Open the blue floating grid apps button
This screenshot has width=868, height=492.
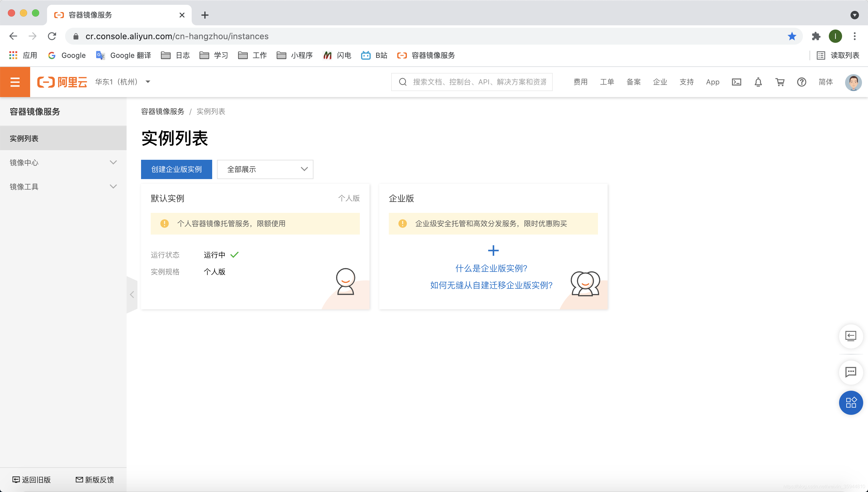851,402
